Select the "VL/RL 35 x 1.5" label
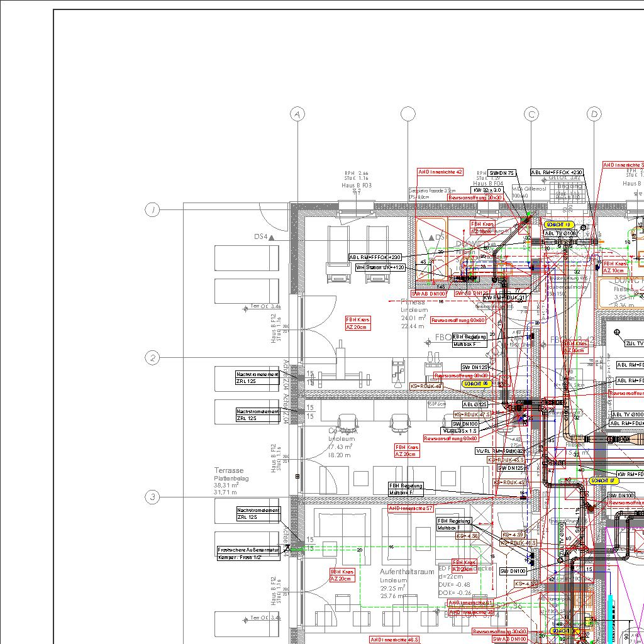This screenshot has height=644, width=644. click(459, 431)
